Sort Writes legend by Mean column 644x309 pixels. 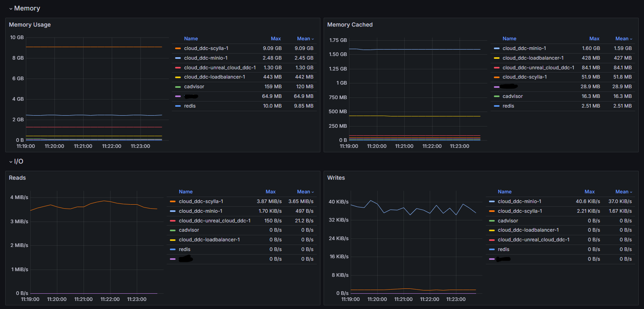(x=621, y=192)
